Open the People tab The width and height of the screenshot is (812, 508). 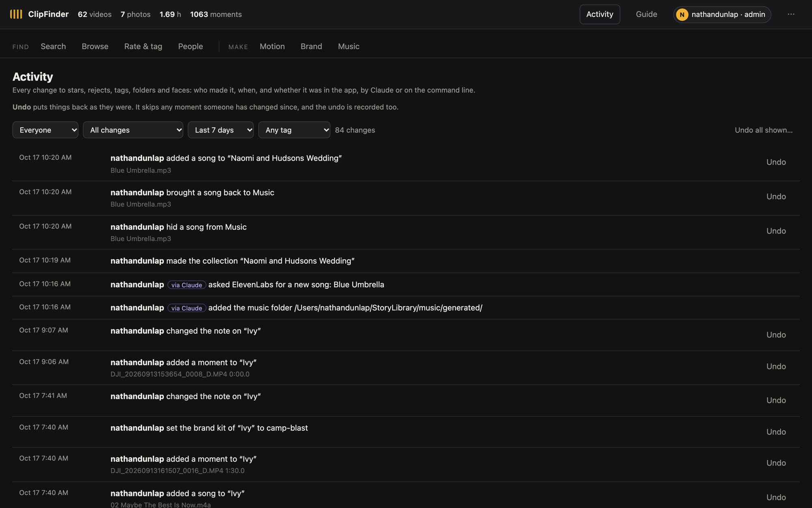click(x=190, y=46)
